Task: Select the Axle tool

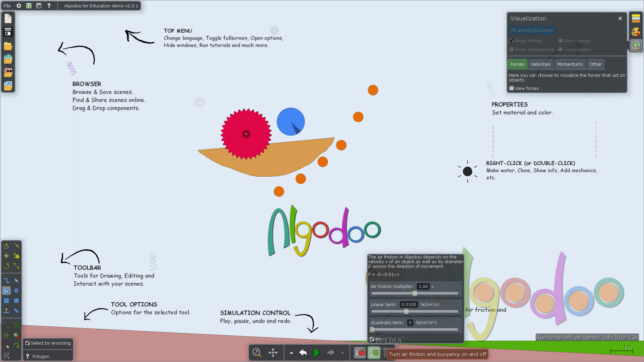Action: [x=6, y=336]
